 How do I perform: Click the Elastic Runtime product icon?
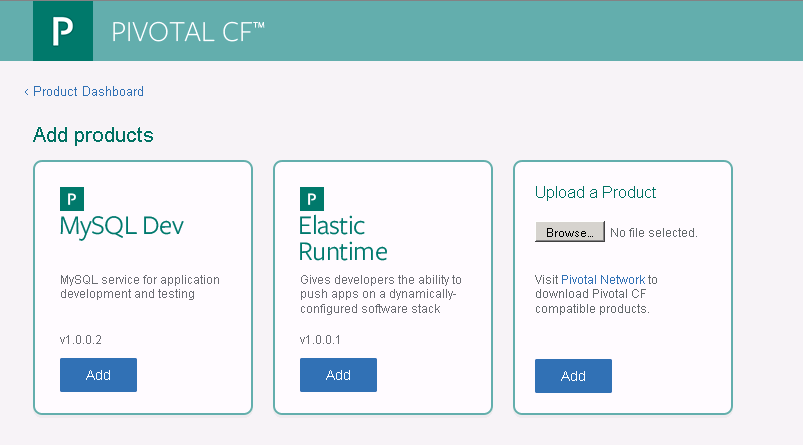(311, 198)
